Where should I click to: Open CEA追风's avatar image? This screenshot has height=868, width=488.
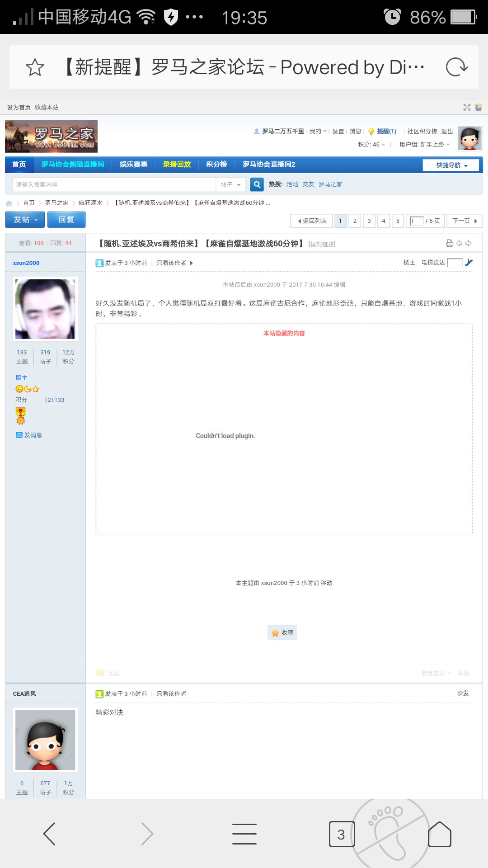45,740
